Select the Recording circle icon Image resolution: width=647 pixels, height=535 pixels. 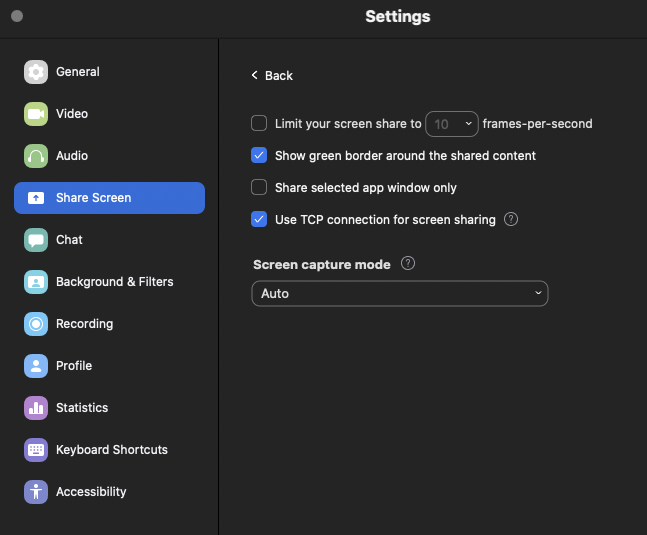[x=36, y=324]
